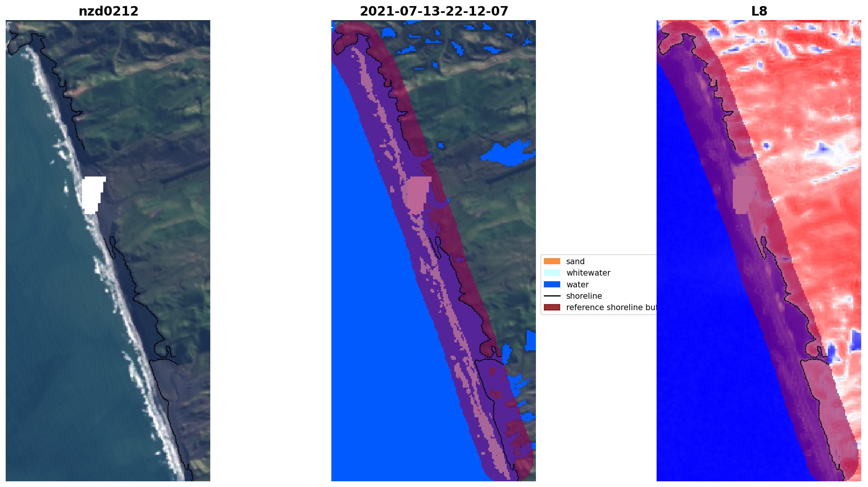Click the blue water legend swatch
Viewport: 868px width, 487px height.
click(x=551, y=284)
